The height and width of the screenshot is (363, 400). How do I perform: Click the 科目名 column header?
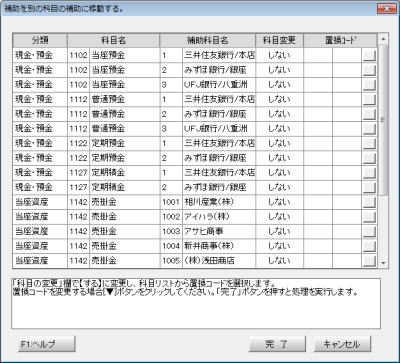pos(113,40)
